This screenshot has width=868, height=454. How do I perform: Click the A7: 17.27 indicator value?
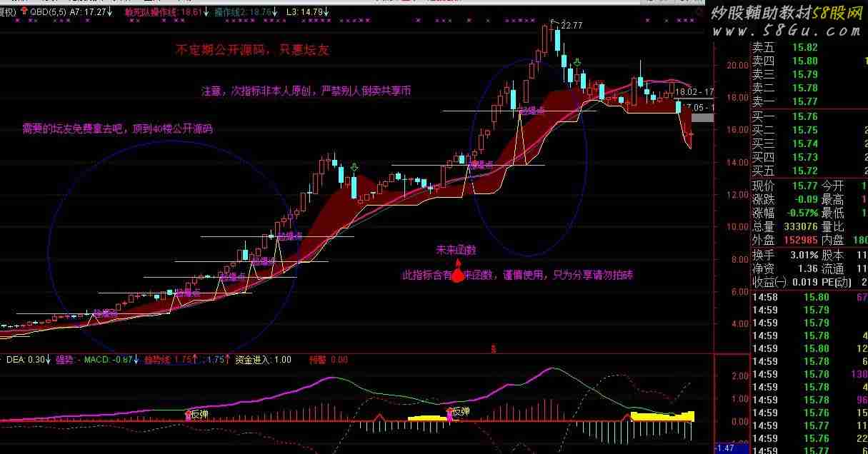point(89,12)
